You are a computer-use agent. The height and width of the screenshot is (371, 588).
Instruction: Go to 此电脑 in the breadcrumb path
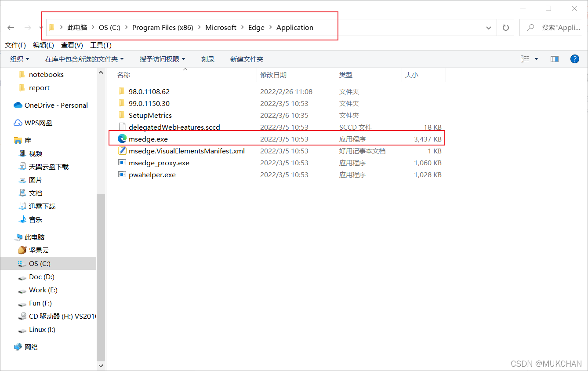tap(77, 27)
